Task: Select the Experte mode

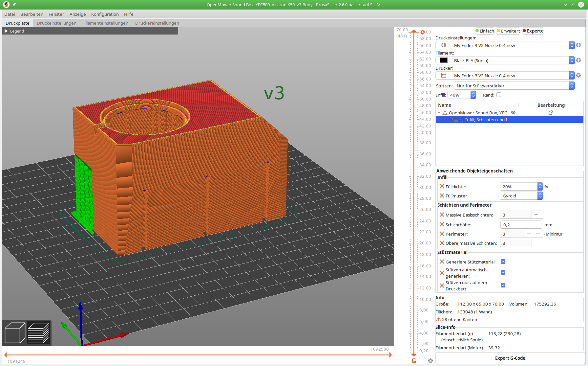Action: pyautogui.click(x=533, y=31)
